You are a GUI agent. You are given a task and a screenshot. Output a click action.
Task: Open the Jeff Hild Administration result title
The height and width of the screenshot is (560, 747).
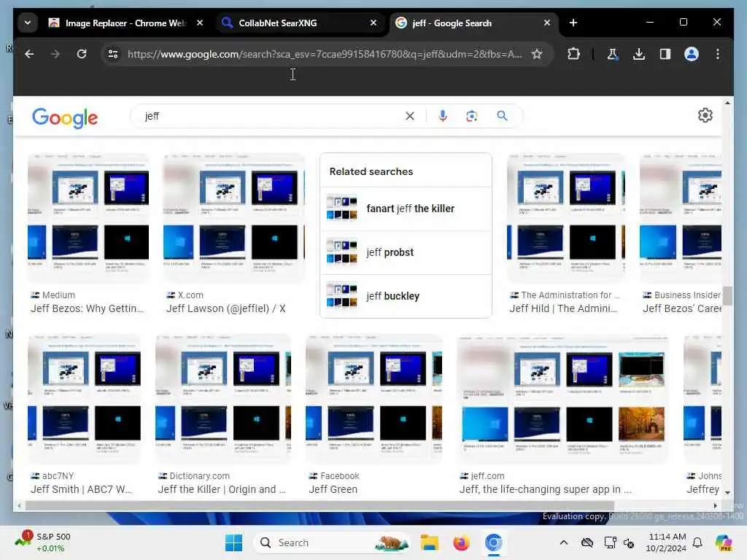pos(563,308)
